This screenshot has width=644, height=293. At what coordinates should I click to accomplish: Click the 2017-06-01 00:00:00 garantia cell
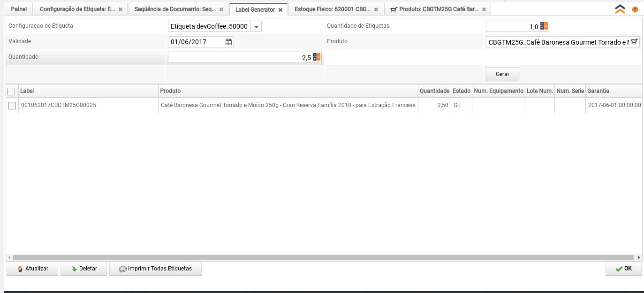pos(614,105)
